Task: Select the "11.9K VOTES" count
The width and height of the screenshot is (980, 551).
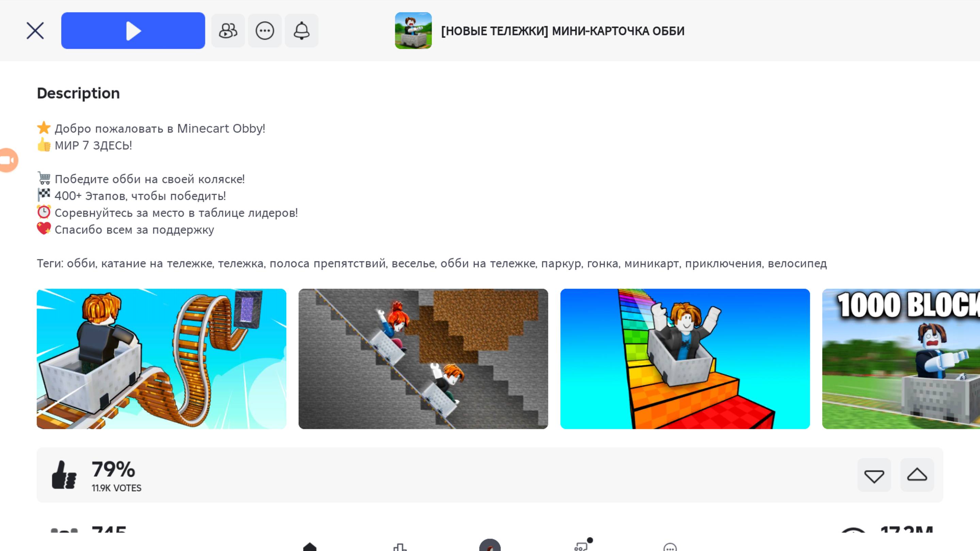Action: [116, 488]
